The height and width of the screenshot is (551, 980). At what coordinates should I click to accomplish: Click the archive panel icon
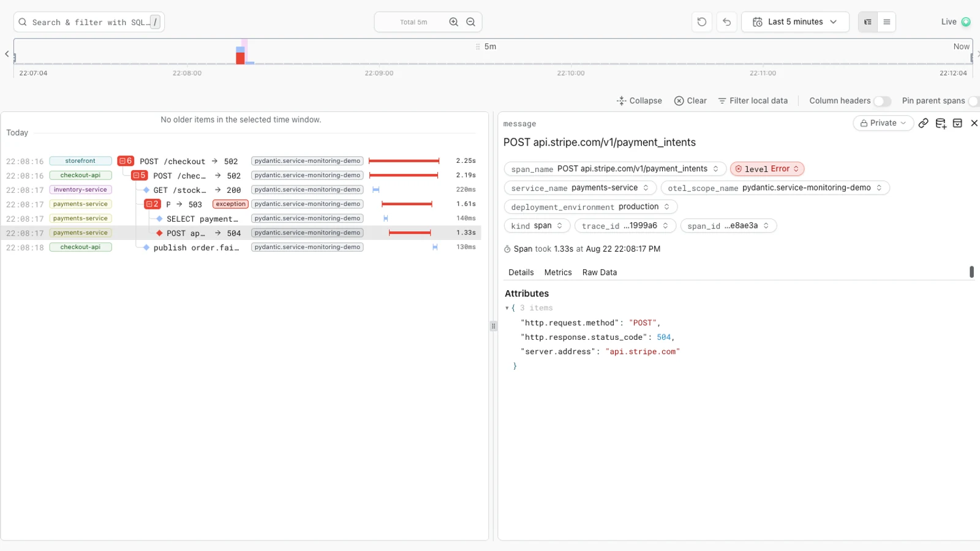(958, 123)
